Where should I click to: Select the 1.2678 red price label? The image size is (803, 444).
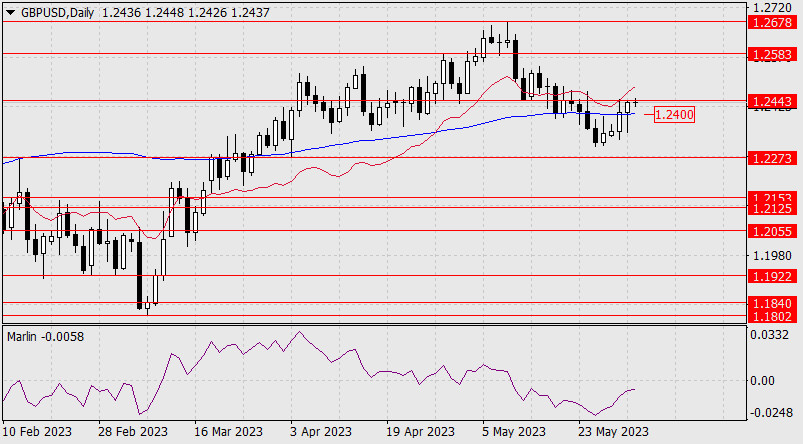tap(773, 22)
